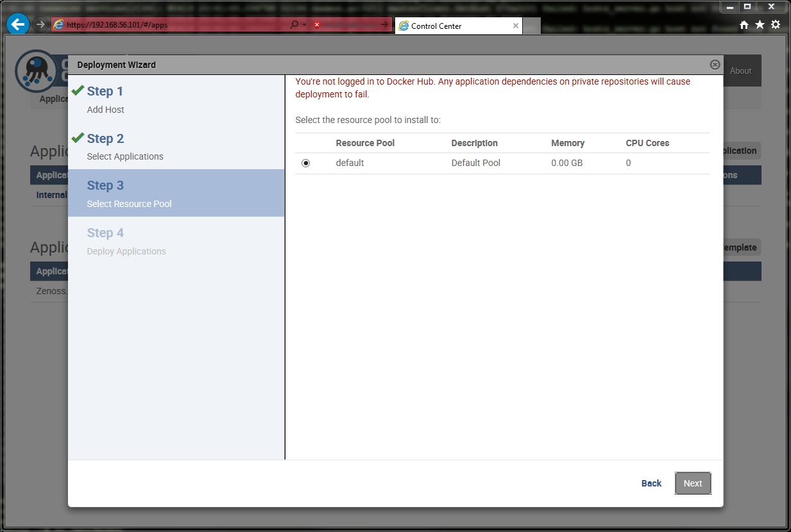Open browser Tools gear icon
791x532 pixels.
point(776,24)
